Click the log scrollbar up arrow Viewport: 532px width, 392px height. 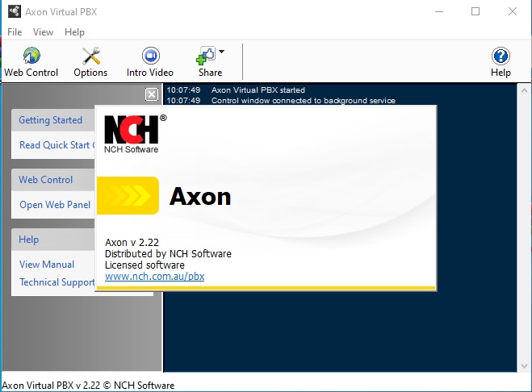tap(524, 90)
